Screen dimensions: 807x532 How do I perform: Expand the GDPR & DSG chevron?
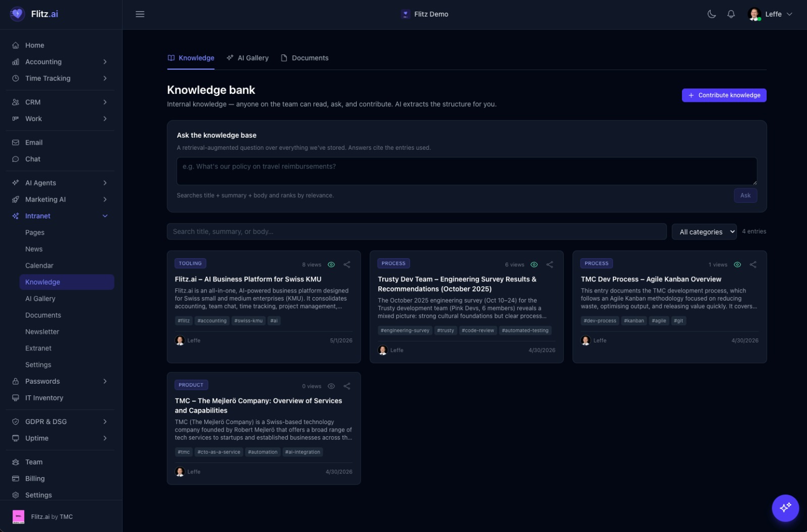point(105,422)
